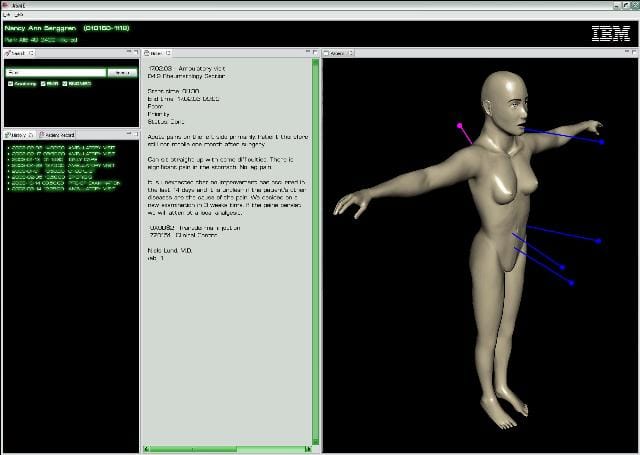Open the last Ambulatory Visit at bottom of History
The image size is (640, 455).
click(63, 189)
